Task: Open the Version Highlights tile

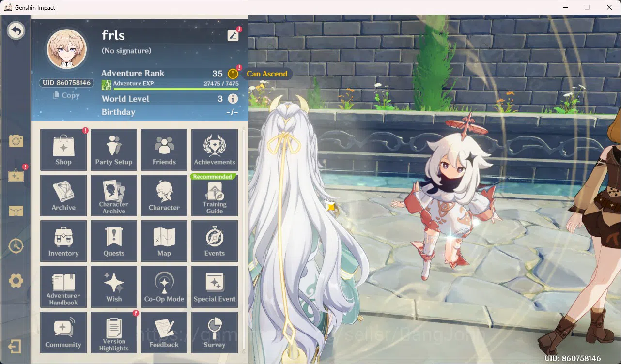Action: click(x=114, y=333)
